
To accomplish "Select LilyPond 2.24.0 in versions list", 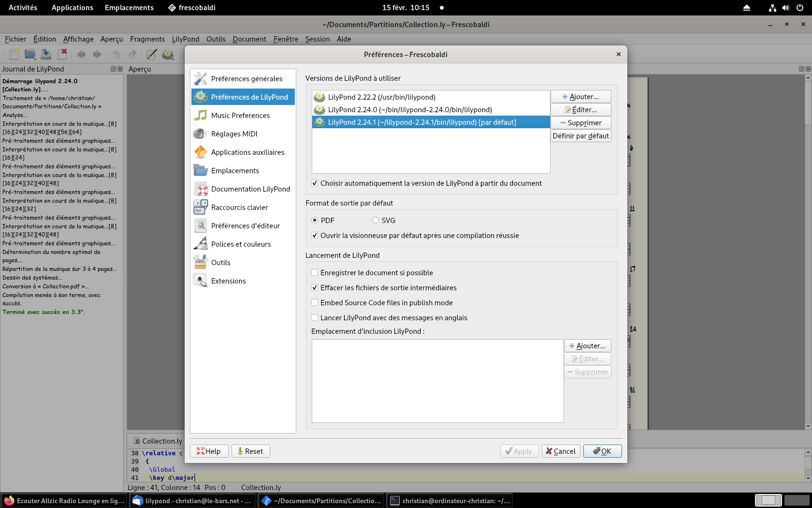I will click(x=431, y=110).
